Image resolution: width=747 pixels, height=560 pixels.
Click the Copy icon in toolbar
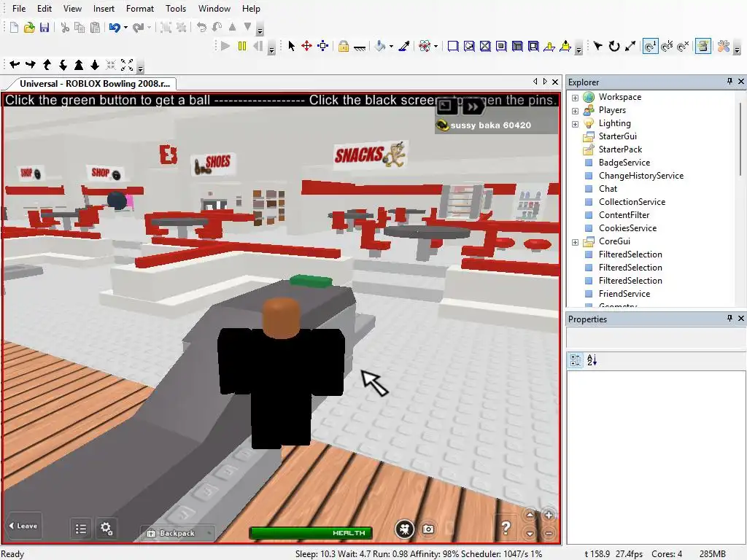coord(80,28)
